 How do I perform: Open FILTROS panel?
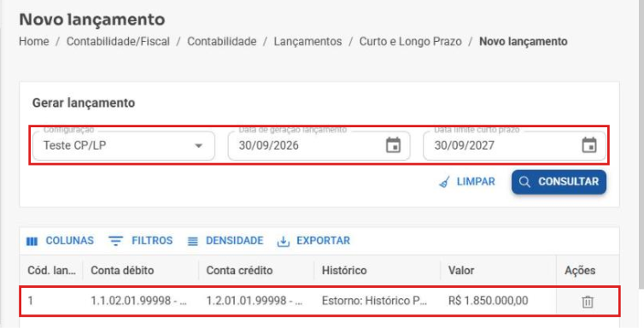coord(140,241)
